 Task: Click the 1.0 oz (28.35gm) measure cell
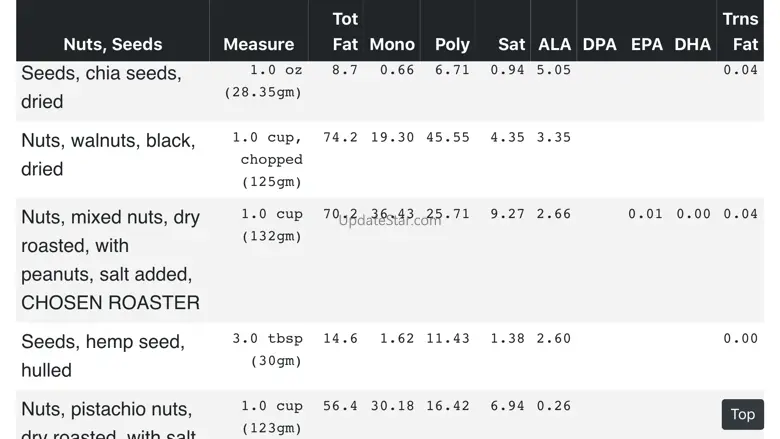(264, 81)
